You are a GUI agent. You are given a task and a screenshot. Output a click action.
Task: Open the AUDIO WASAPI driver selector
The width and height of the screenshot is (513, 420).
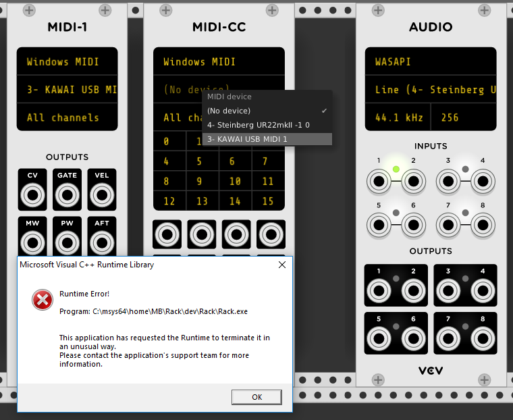click(x=431, y=61)
